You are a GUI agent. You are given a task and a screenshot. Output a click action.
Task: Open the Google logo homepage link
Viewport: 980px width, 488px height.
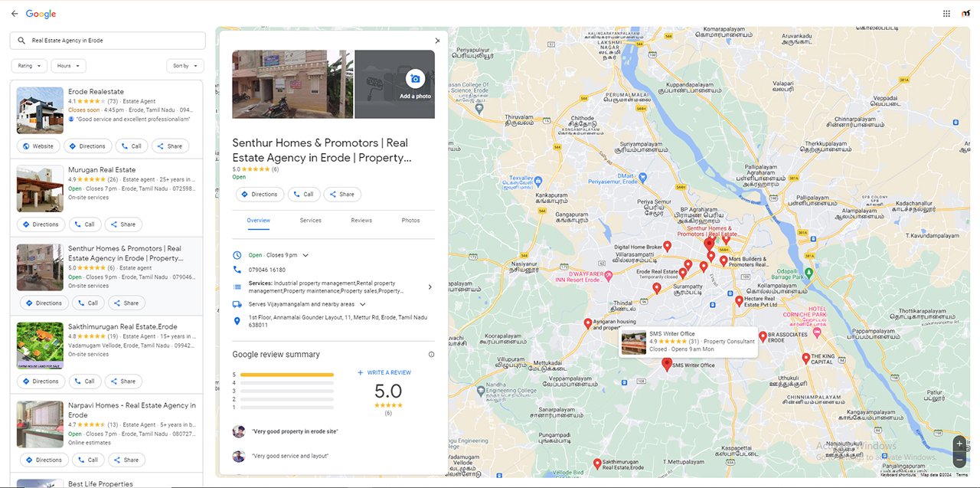coord(41,14)
